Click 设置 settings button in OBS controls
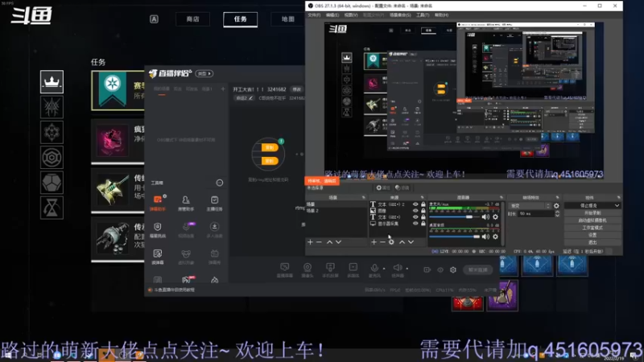The height and width of the screenshot is (362, 644). tap(592, 235)
